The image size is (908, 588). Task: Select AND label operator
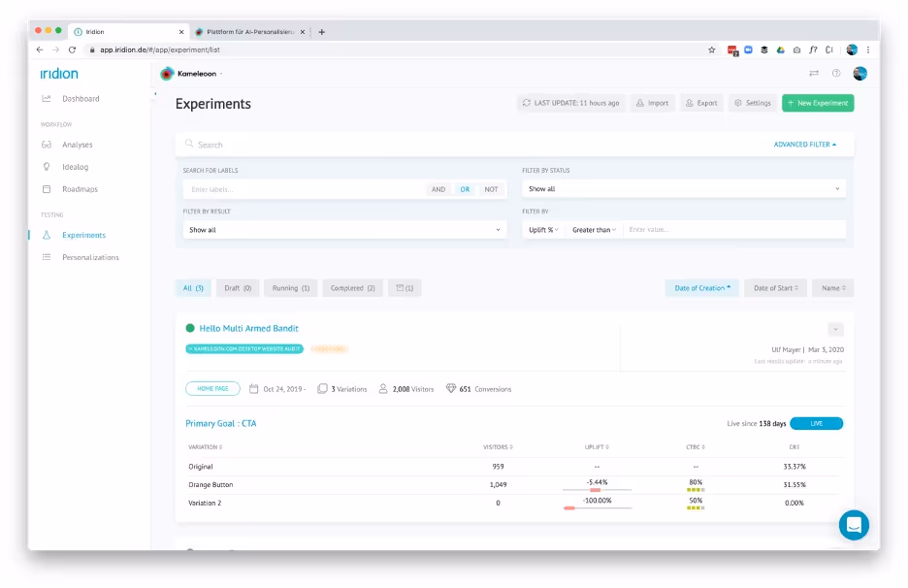click(x=438, y=189)
